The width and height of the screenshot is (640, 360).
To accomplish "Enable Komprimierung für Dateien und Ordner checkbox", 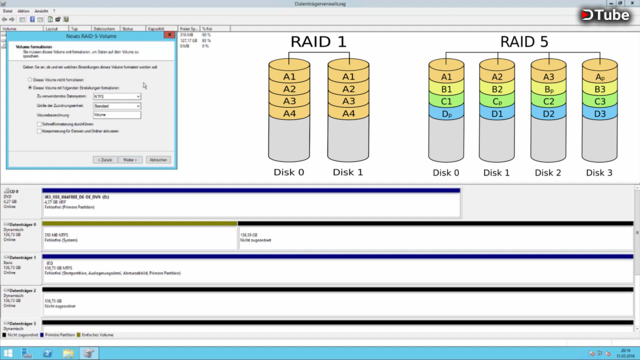I will (x=39, y=131).
